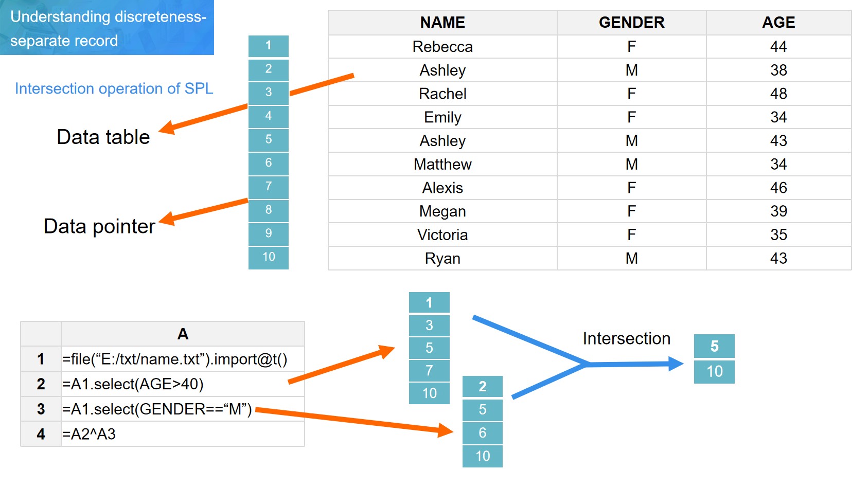Screen dimensions: 868x488
Task: Select the Ryan name cell
Action: 442,259
